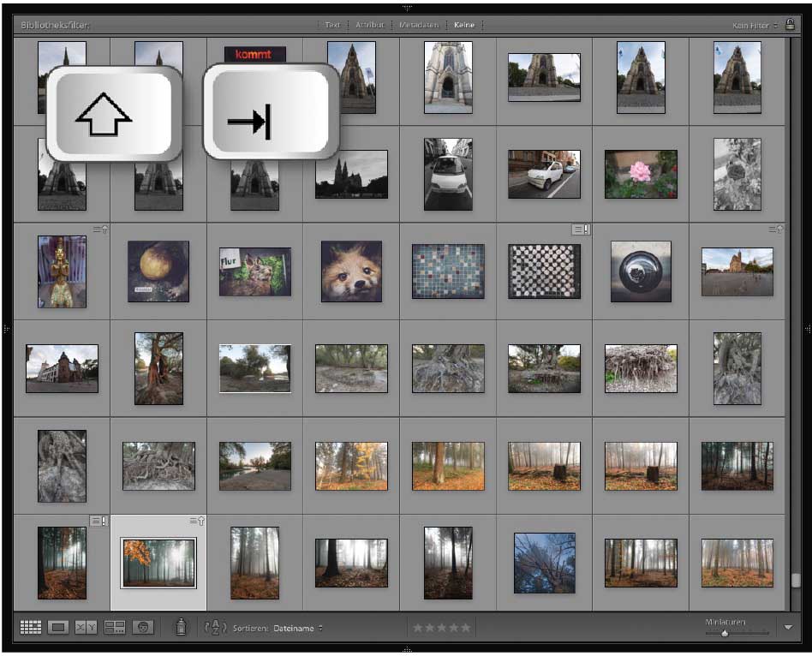The width and height of the screenshot is (812, 656).
Task: Select the church entrance portal thumbnail
Action: [x=448, y=77]
